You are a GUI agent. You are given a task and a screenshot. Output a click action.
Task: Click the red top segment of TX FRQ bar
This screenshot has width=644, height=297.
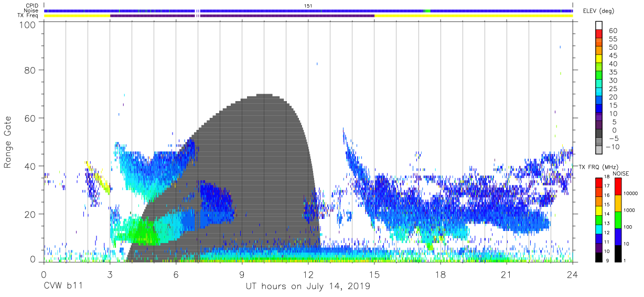coord(599,182)
